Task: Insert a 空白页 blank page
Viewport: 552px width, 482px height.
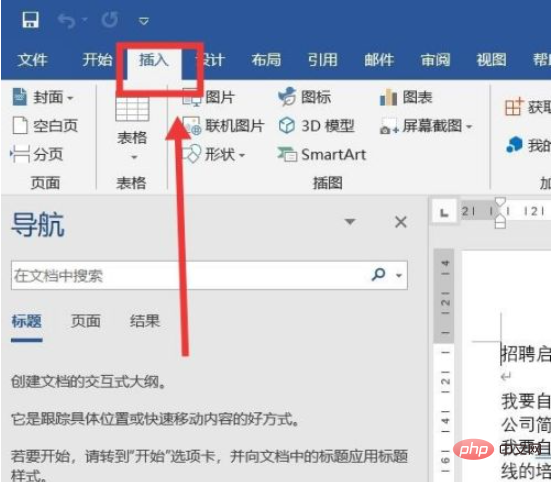Action: pyautogui.click(x=45, y=126)
